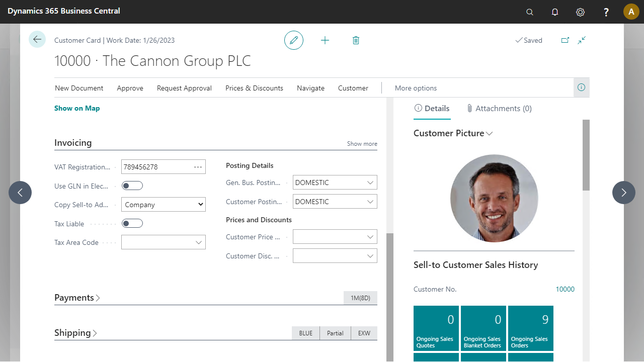Click the BLUE shipping summary

(x=306, y=333)
